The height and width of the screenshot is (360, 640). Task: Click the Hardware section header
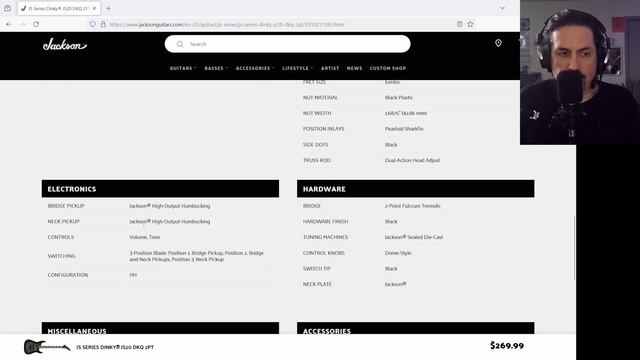[x=416, y=189]
